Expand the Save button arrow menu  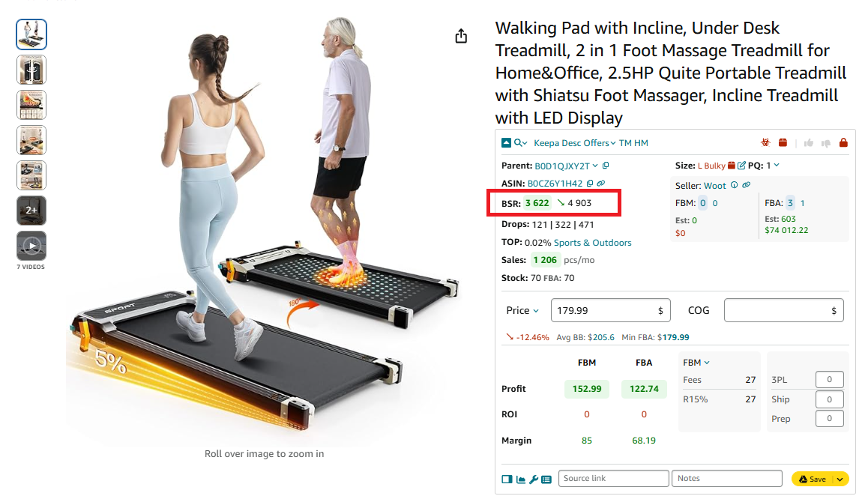click(840, 479)
